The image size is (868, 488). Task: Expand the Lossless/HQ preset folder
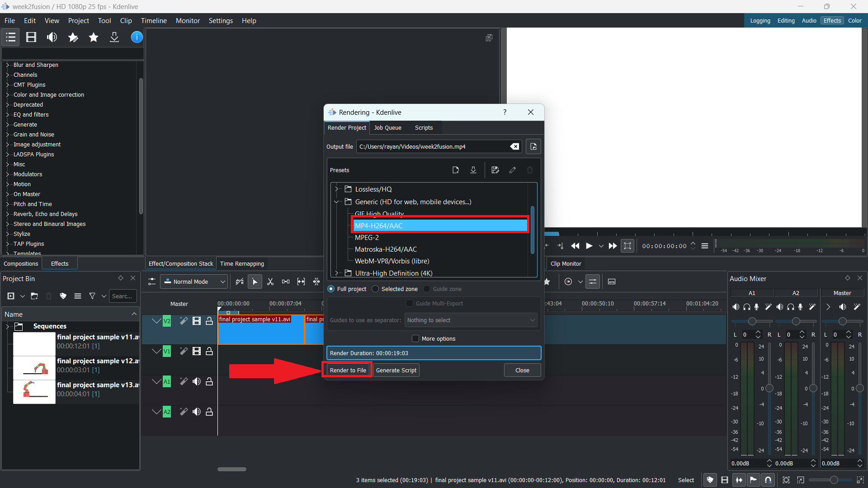336,189
